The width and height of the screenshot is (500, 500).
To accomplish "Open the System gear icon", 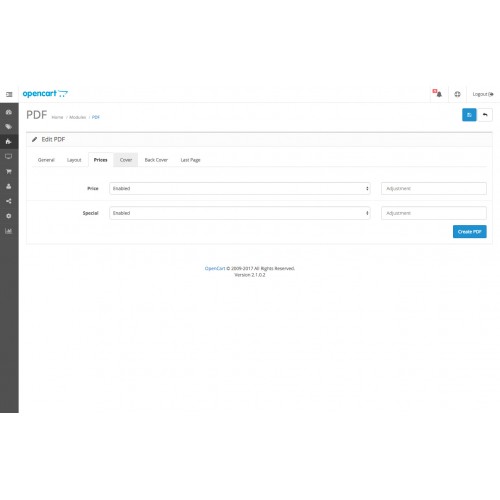I will click(9, 216).
